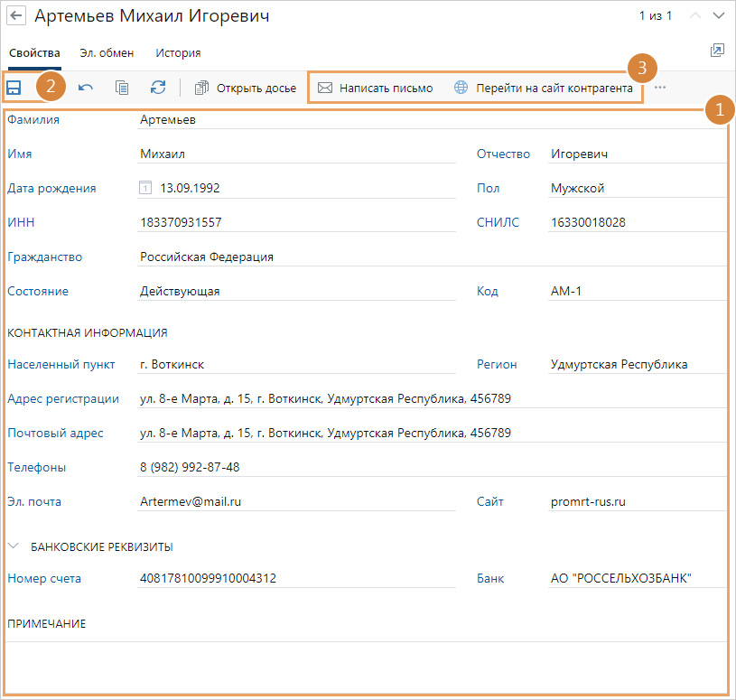Click the back arrow beside the person's name
This screenshot has height=700, width=736.
[x=16, y=16]
